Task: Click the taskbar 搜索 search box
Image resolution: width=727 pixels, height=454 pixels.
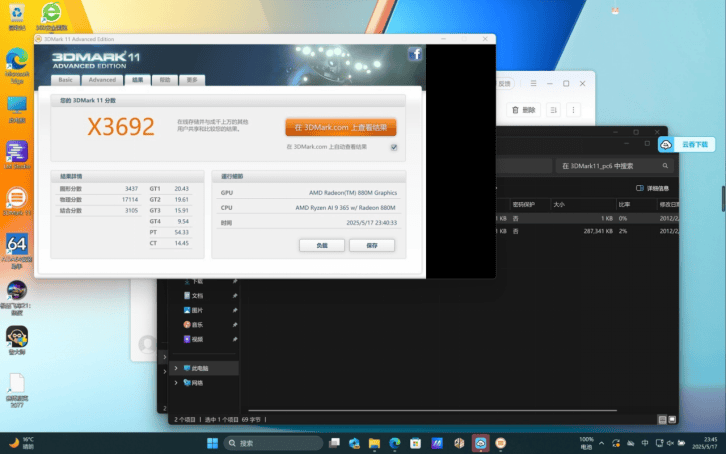Action: pyautogui.click(x=273, y=443)
